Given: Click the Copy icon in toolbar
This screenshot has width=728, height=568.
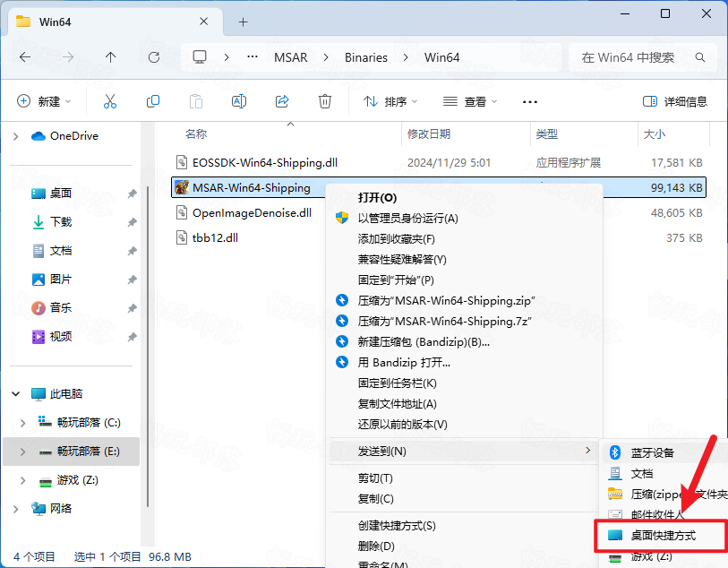Looking at the screenshot, I should point(153,101).
